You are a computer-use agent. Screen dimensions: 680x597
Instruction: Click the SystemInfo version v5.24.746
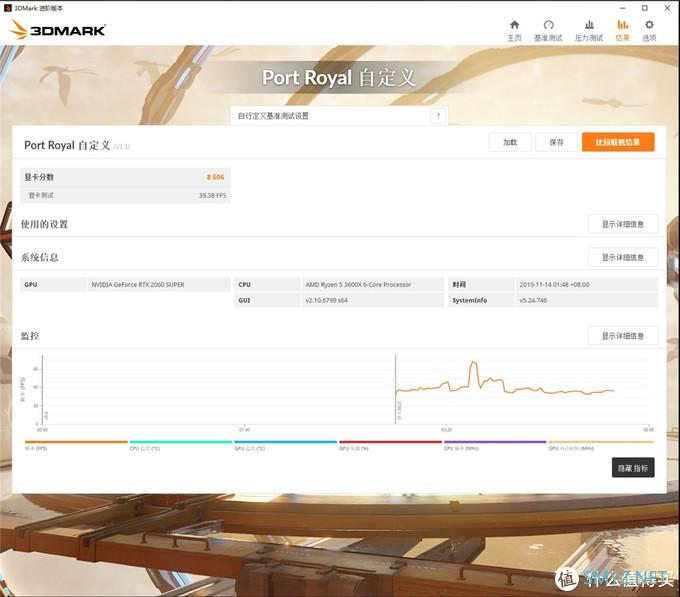click(533, 300)
